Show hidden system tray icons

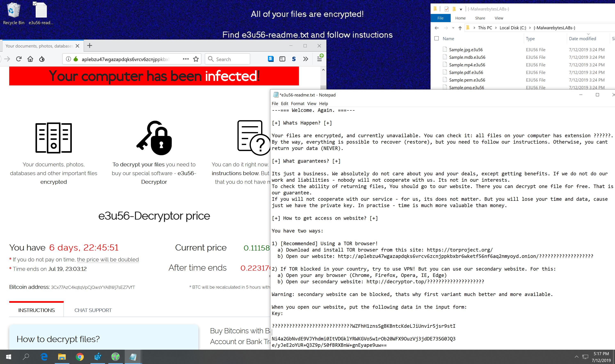tap(576, 357)
